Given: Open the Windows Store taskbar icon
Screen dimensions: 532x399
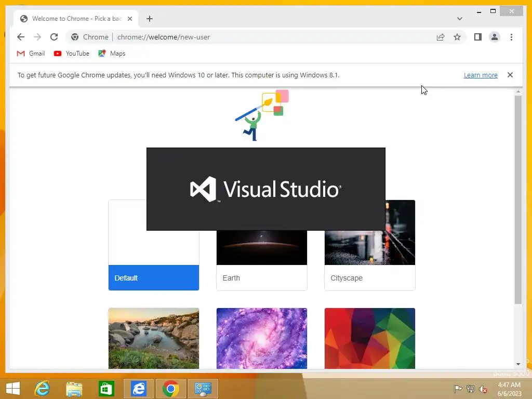Looking at the screenshot, I should [106, 389].
